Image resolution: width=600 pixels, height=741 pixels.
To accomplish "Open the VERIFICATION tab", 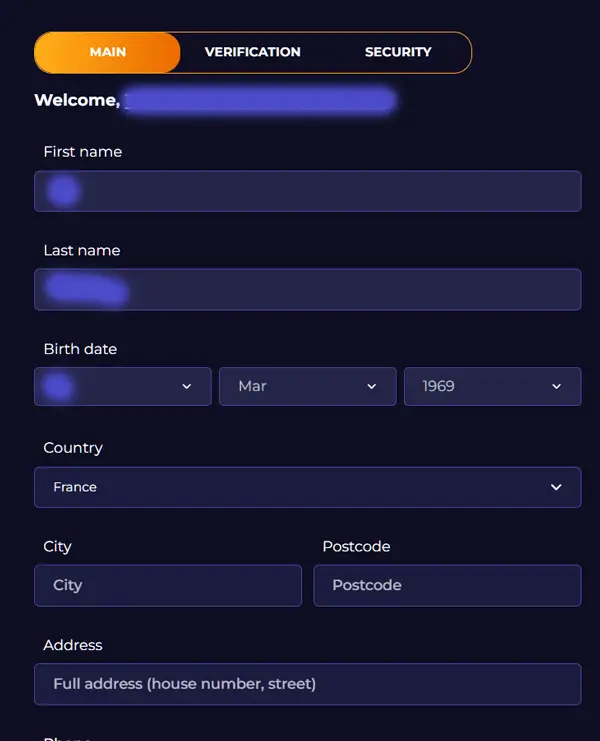I will tap(253, 52).
